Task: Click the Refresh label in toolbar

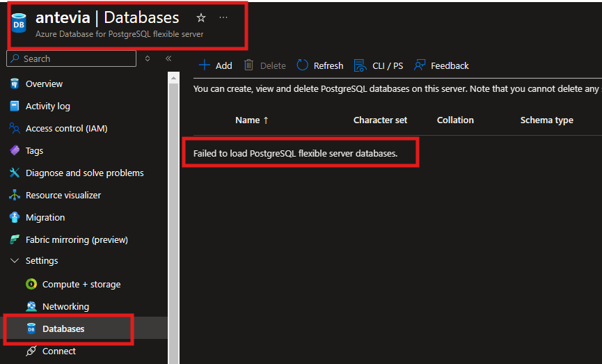Action: coord(328,65)
